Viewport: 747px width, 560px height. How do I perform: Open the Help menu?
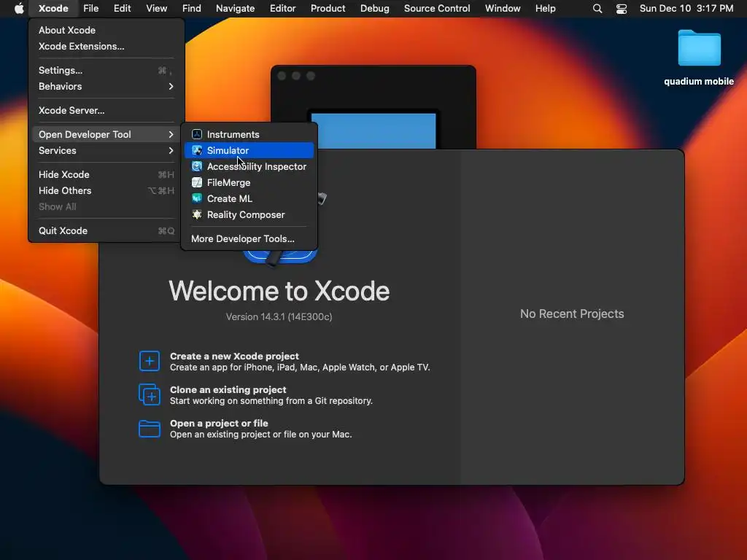point(545,8)
